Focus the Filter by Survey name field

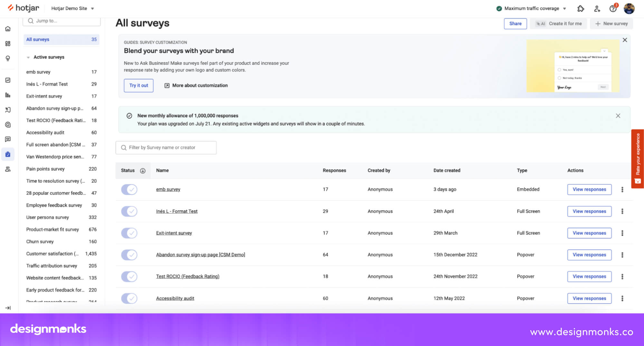tap(166, 148)
